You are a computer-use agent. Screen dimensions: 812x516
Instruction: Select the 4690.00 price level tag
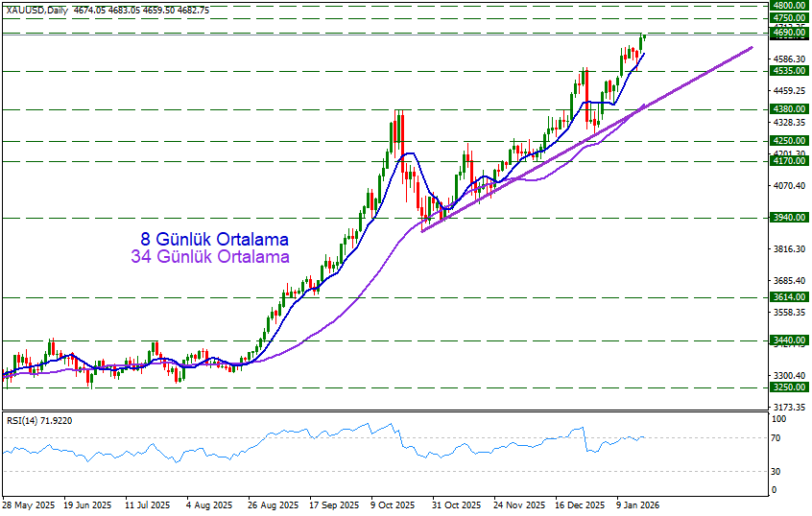(x=788, y=33)
